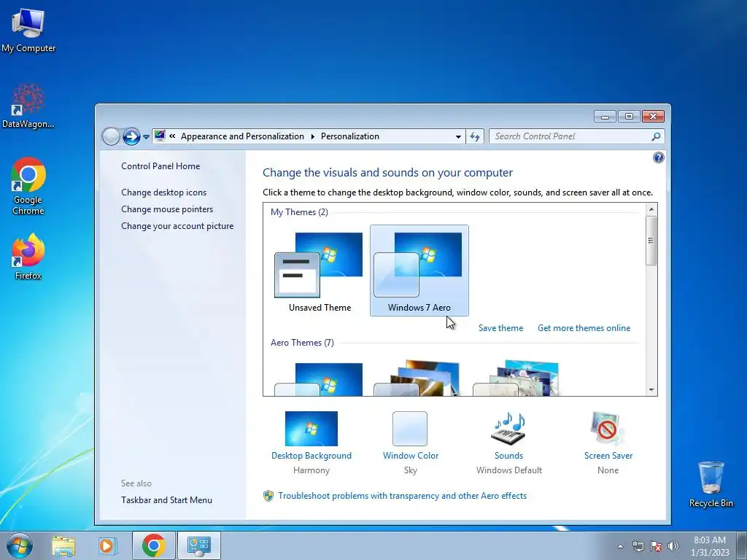Open Taskbar and Start Menu link
Image resolution: width=747 pixels, height=560 pixels.
166,500
